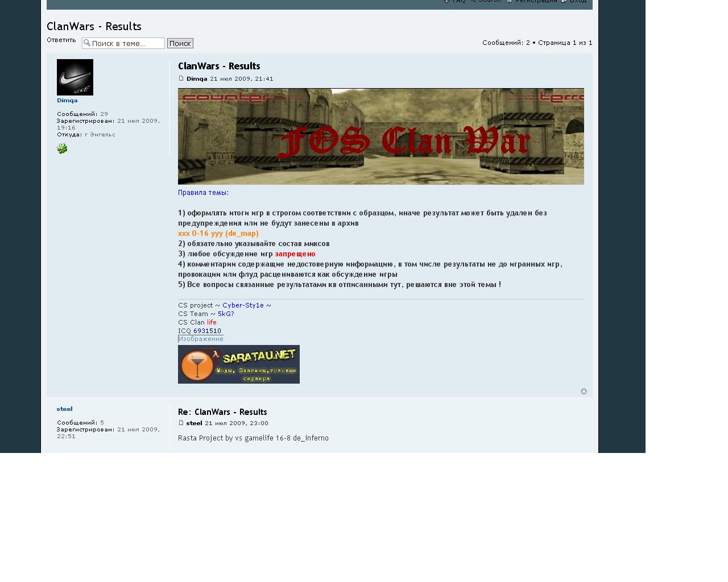Open the FAQ menu item
Image resolution: width=728 pixels, height=582 pixels.
[458, 1]
